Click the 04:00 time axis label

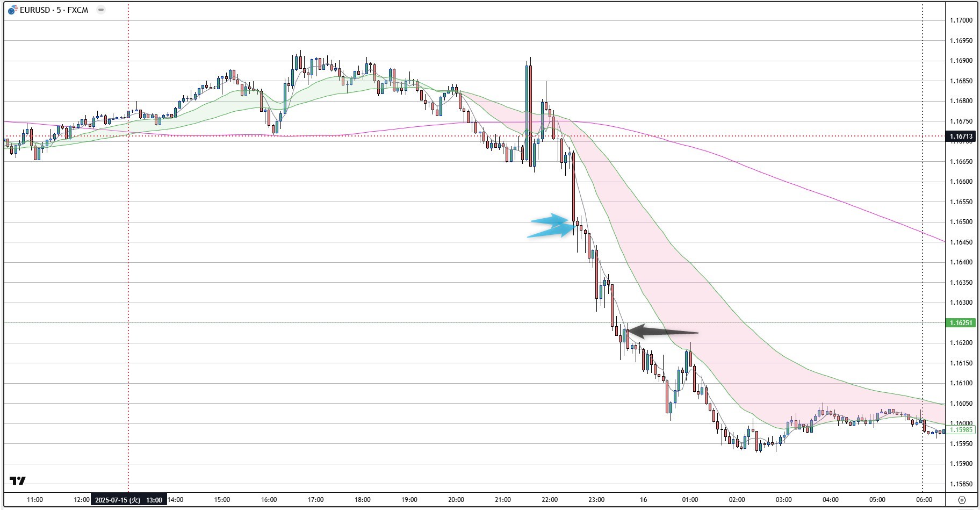tap(831, 500)
